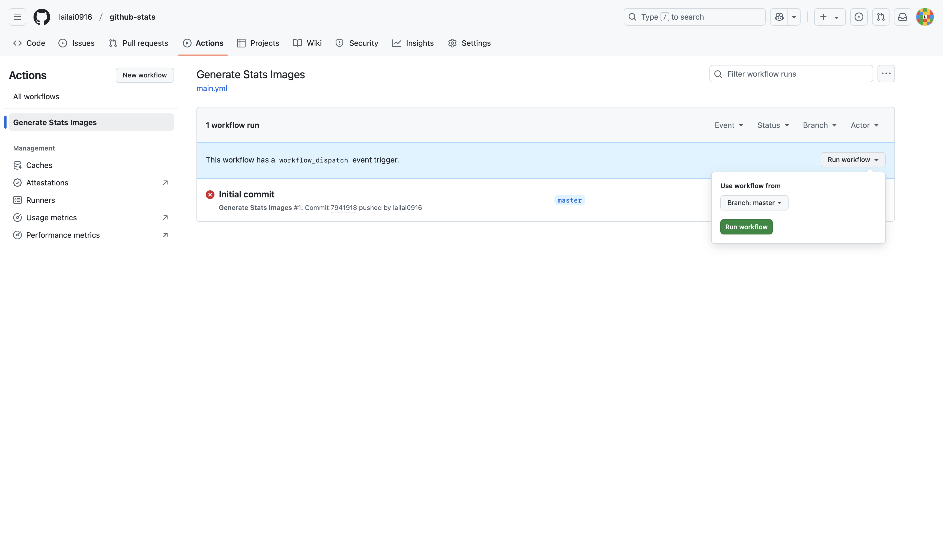Expand the Actor filter dropdown
943x560 pixels.
[x=864, y=125]
